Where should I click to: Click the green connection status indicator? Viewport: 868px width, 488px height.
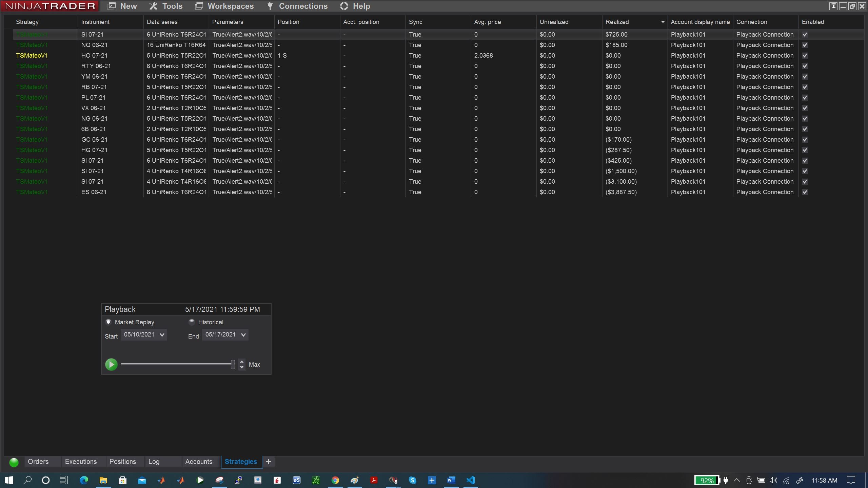[x=14, y=462]
